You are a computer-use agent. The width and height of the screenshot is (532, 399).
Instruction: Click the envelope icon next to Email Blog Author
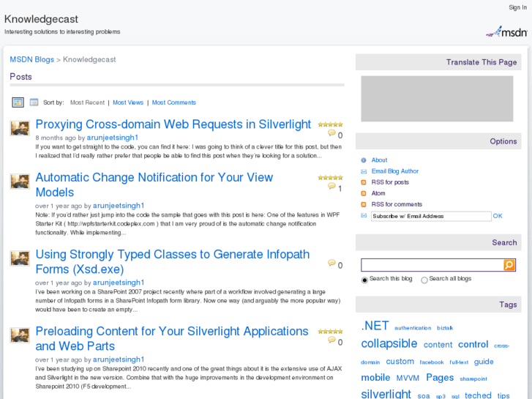(364, 171)
